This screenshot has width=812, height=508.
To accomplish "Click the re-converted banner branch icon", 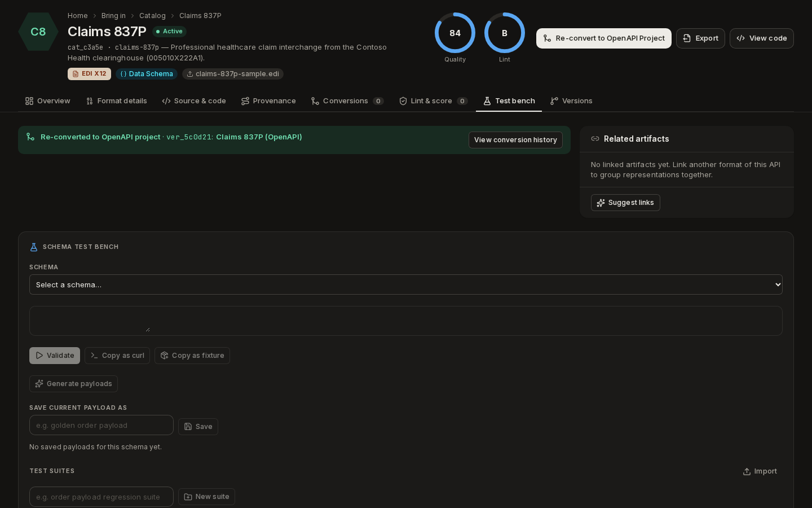I will click(30, 137).
